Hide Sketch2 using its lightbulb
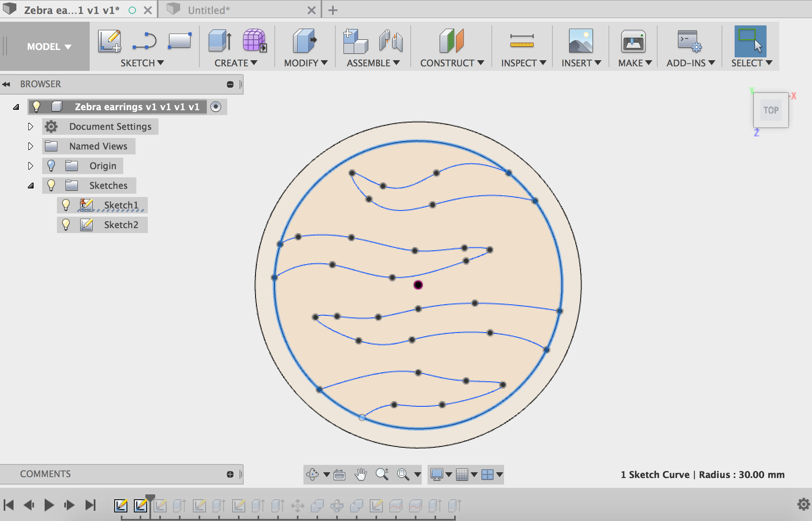Image resolution: width=812 pixels, height=521 pixels. pyautogui.click(x=66, y=224)
